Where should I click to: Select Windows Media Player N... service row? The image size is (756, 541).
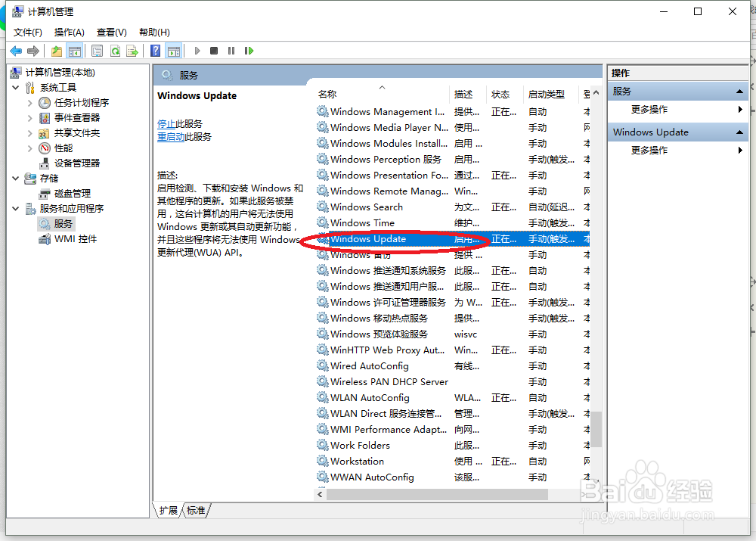point(452,127)
